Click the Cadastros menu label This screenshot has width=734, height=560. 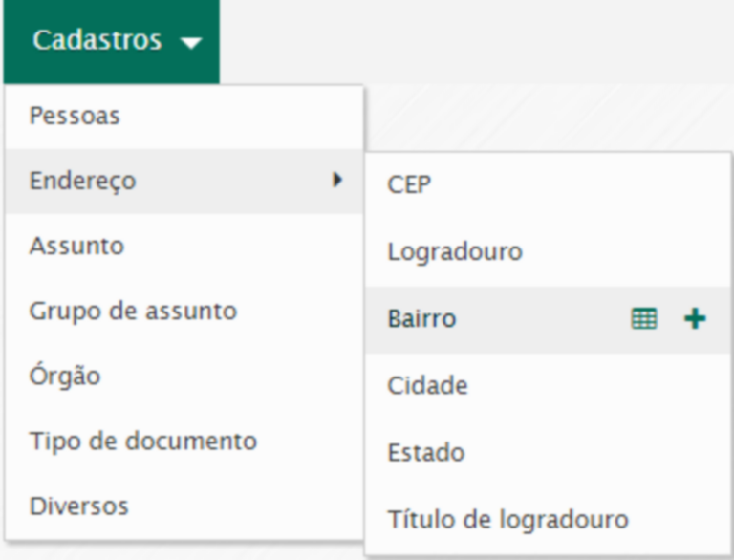(97, 41)
